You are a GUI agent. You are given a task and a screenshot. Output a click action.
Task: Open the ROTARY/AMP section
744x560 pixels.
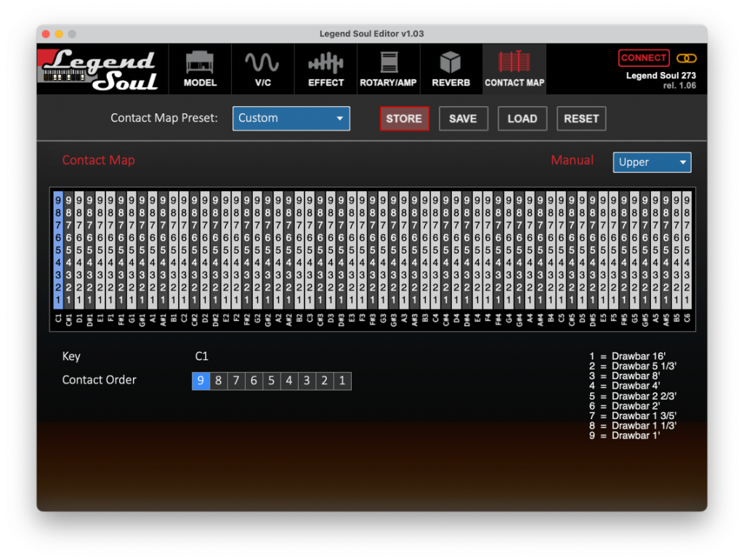(x=388, y=69)
